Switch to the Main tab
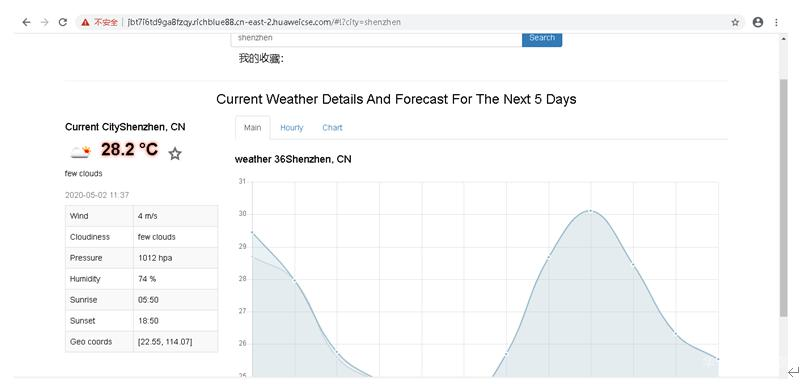This screenshot has width=800, height=384. (253, 127)
